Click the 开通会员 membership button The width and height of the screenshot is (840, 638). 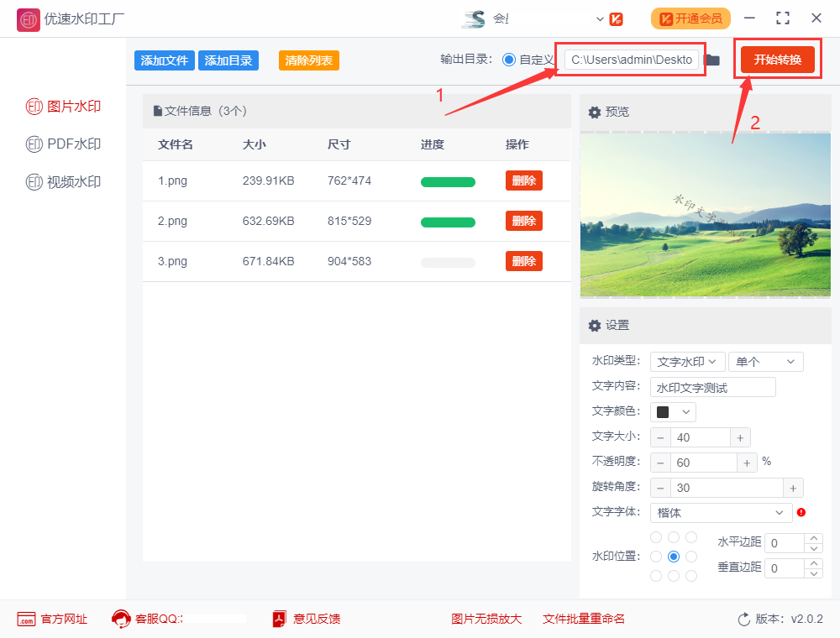point(690,18)
